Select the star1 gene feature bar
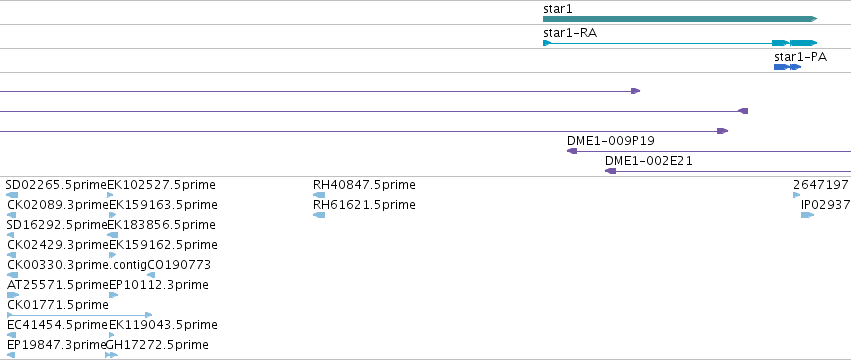The height and width of the screenshot is (360, 851). [679, 19]
